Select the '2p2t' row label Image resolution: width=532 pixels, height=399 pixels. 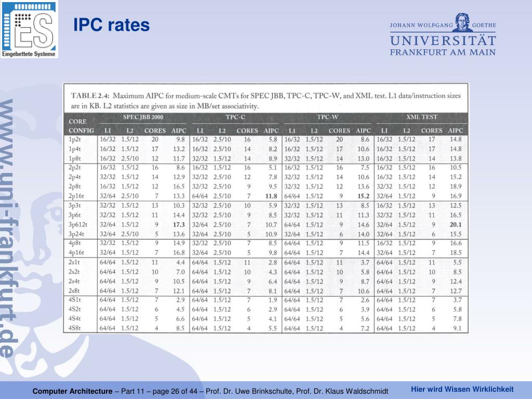tap(75, 168)
